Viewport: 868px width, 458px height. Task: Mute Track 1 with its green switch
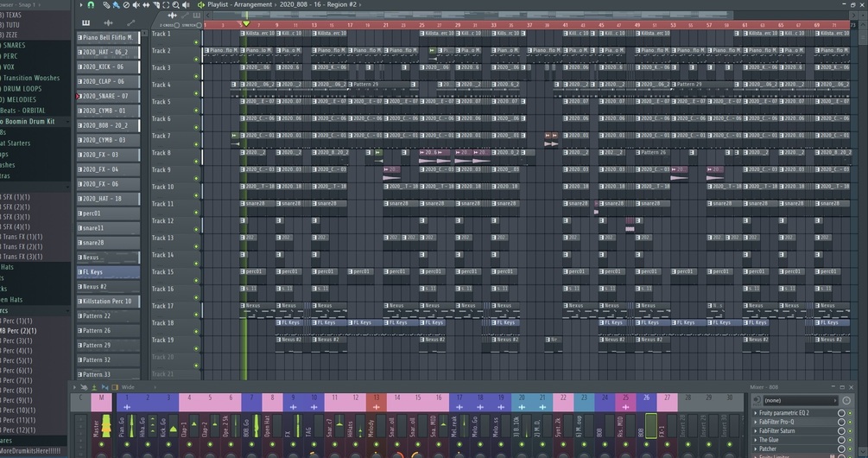(196, 42)
